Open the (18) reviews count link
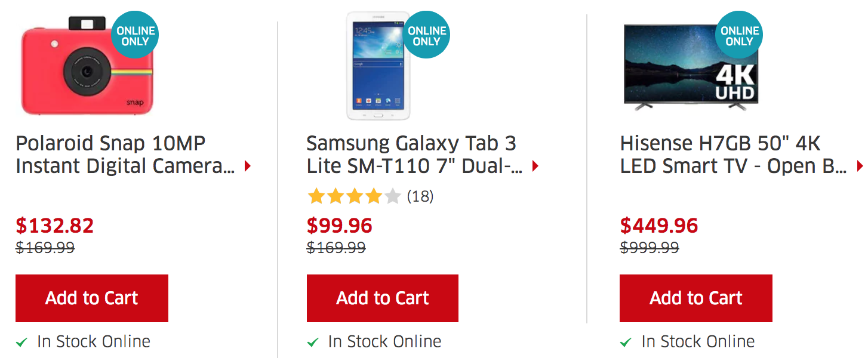868x358 pixels. tap(420, 196)
